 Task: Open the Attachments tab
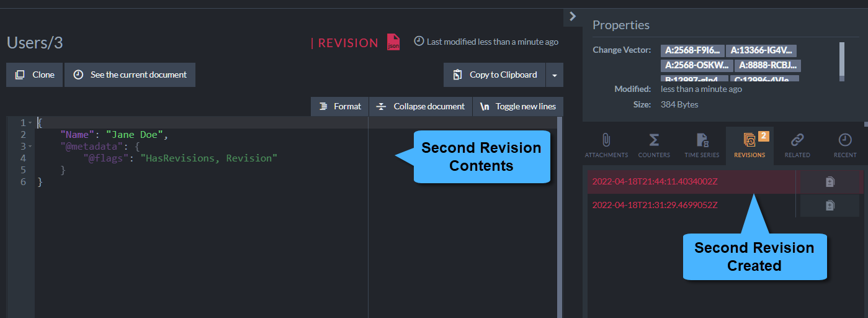[606, 145]
